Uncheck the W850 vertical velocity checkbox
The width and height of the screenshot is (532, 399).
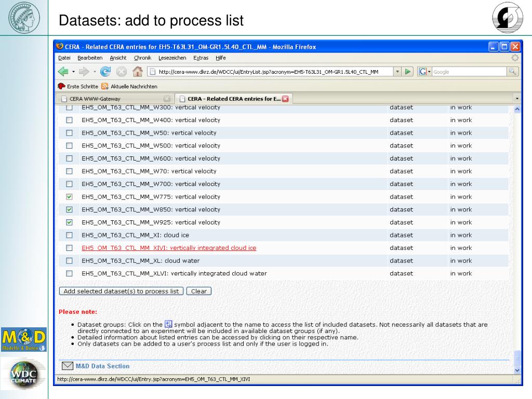pyautogui.click(x=69, y=210)
